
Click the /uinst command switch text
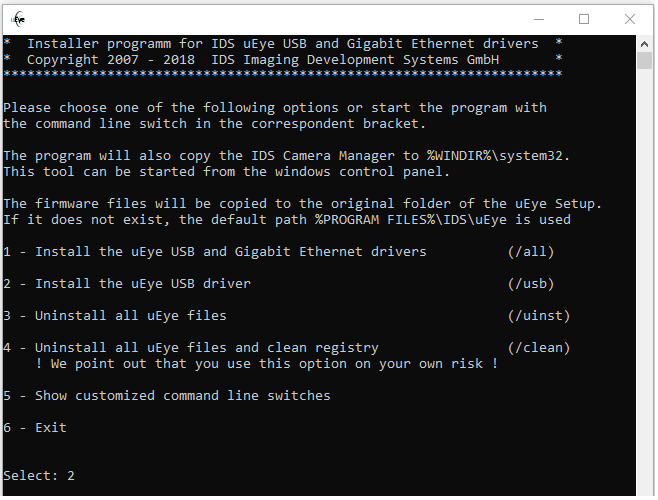[x=538, y=316]
